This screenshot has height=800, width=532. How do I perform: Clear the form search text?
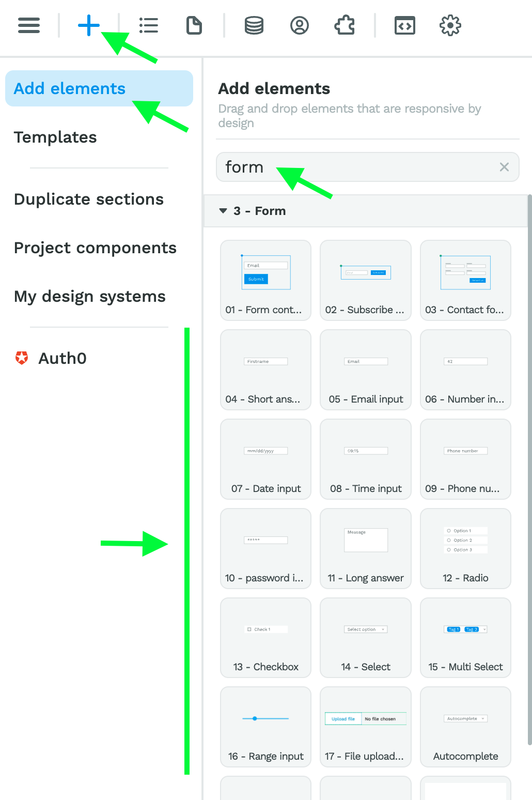tap(504, 167)
